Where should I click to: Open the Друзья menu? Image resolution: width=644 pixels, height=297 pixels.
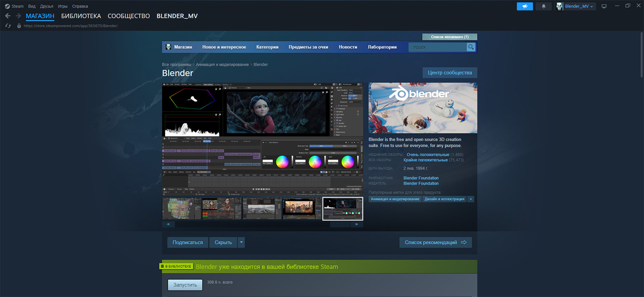click(47, 6)
